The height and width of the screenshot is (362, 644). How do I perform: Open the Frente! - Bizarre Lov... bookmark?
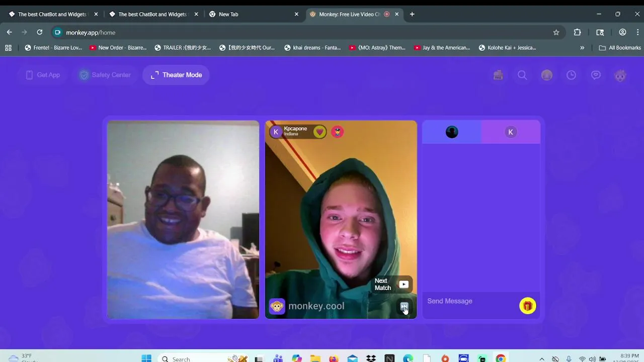click(x=53, y=48)
